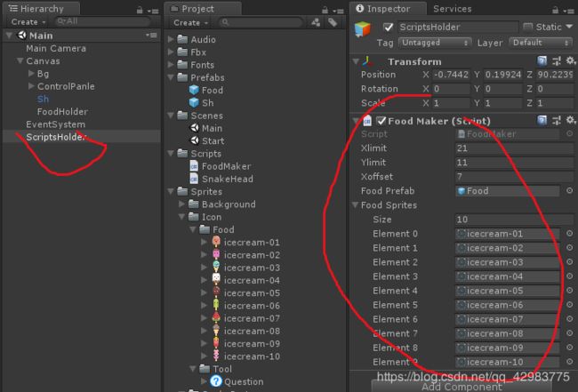Select the FoodMaker script asset icon
The height and width of the screenshot is (392, 578).
(195, 166)
